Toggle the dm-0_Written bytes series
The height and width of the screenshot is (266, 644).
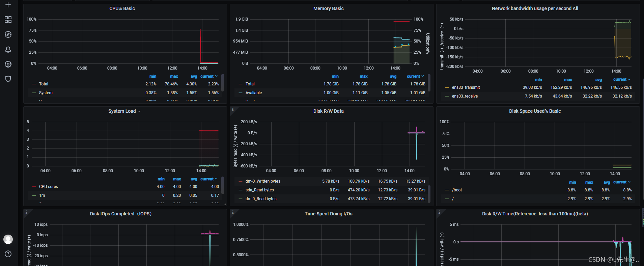click(x=263, y=181)
